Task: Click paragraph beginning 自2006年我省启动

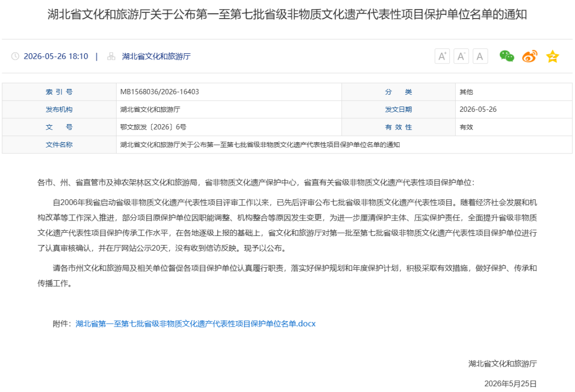Action: pyautogui.click(x=287, y=225)
